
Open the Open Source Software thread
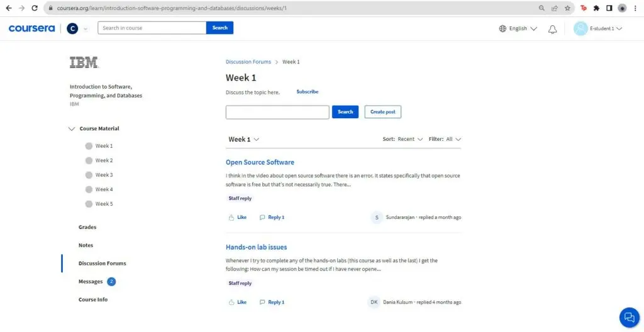tap(260, 162)
